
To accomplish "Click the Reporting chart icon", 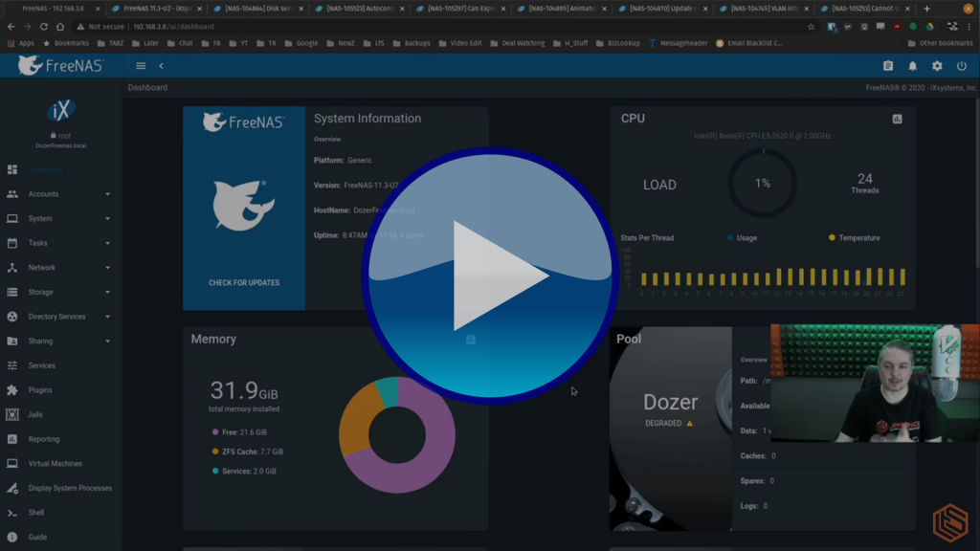I will tap(12, 439).
